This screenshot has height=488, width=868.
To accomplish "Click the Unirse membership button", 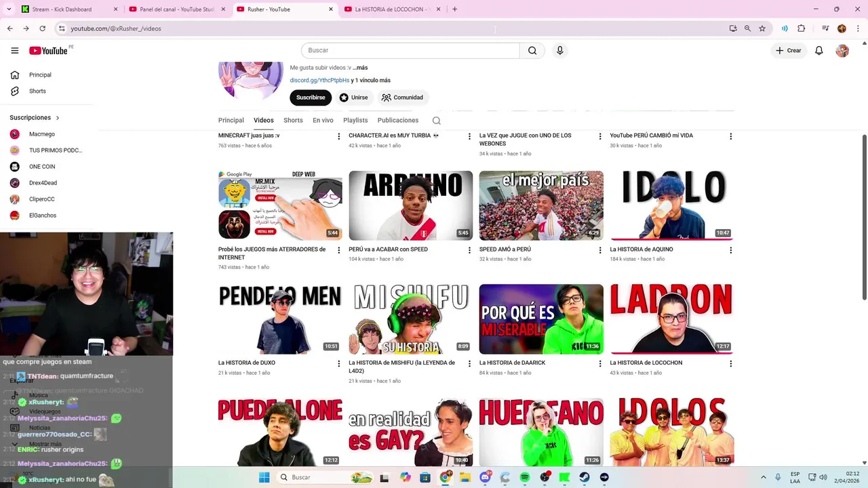I will tap(353, 98).
